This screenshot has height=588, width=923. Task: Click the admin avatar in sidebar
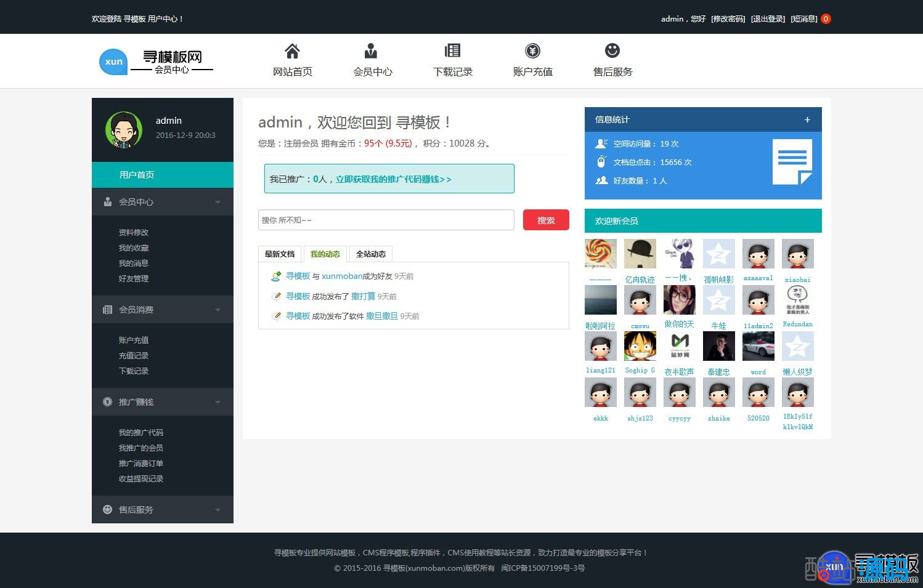pyautogui.click(x=123, y=130)
